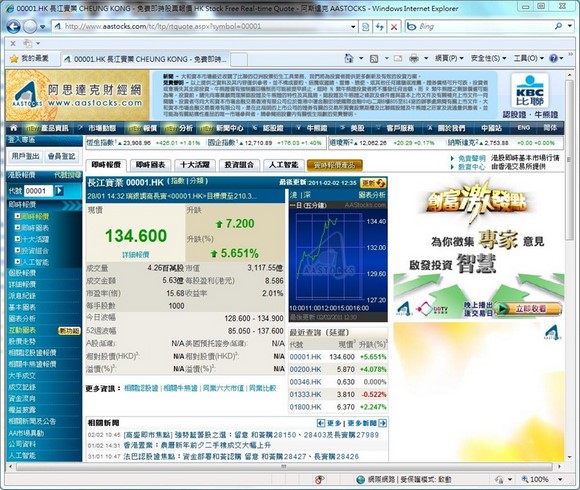The width and height of the screenshot is (580, 490).
Task: Click the green up arrow beside 7.200
Action: pyautogui.click(x=219, y=224)
